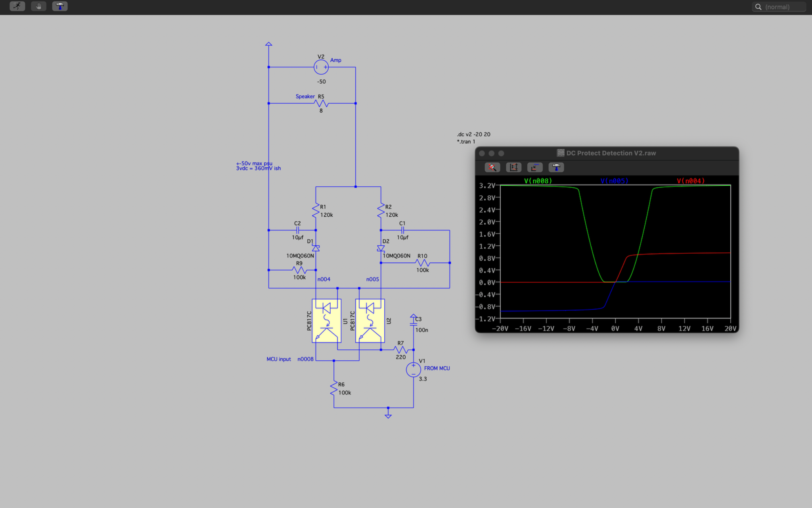Click the n0008 net label
The width and height of the screenshot is (812, 508).
(x=306, y=359)
